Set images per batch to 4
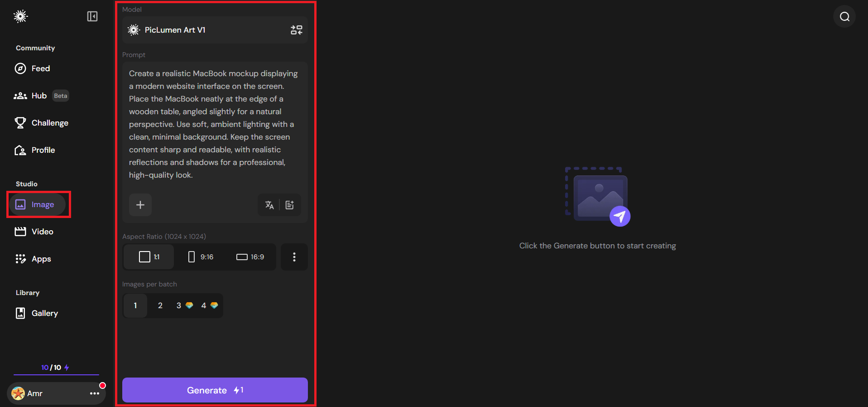The width and height of the screenshot is (868, 407). tap(209, 305)
